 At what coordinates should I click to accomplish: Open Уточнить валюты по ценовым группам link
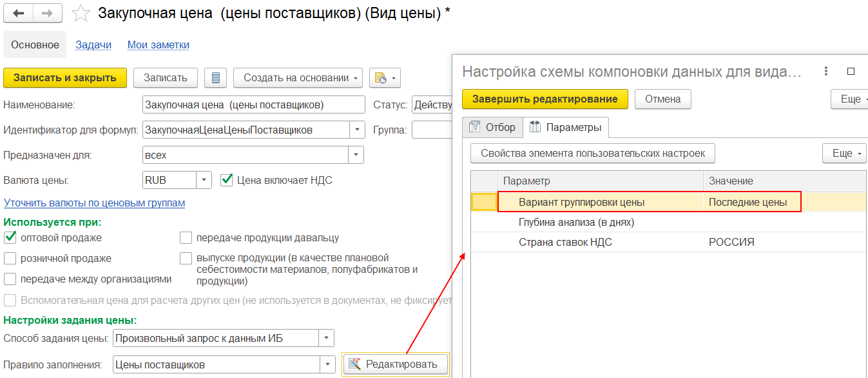point(94,203)
